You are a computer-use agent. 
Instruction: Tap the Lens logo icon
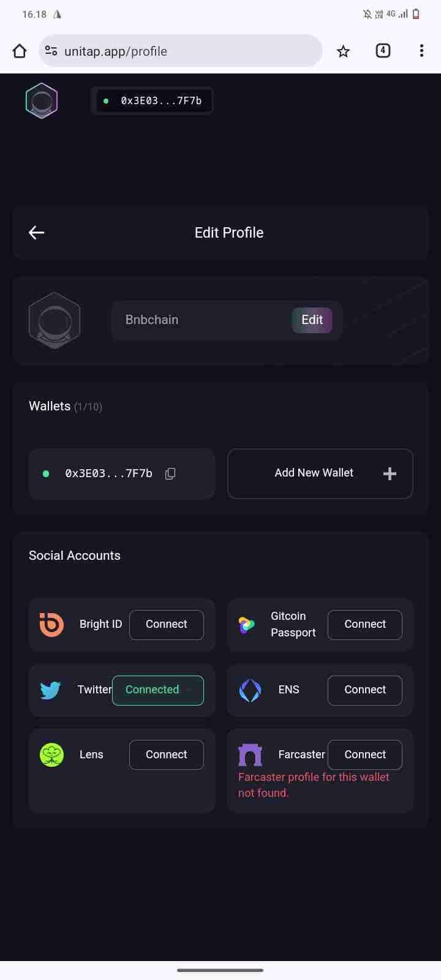51,755
